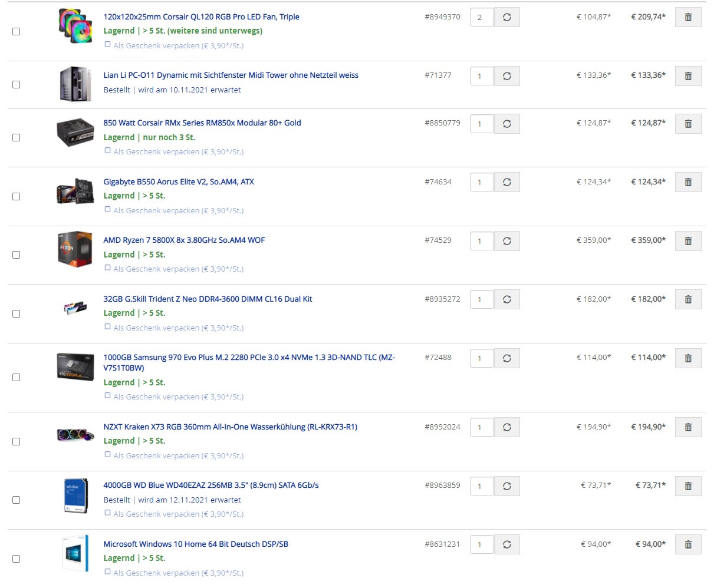This screenshot has width=717, height=588.
Task: Edit quantity field for Corsair QL120 fan
Action: [x=482, y=17]
